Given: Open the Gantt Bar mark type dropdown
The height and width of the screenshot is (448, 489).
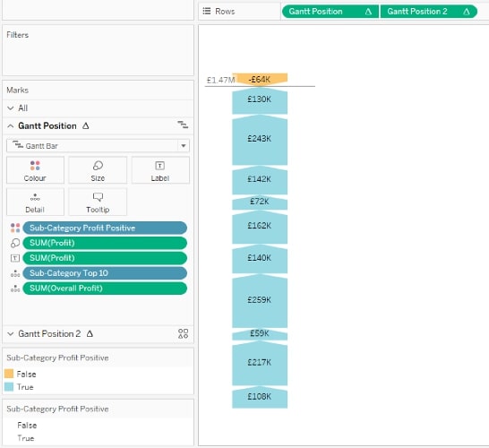Looking at the screenshot, I should click(x=98, y=146).
